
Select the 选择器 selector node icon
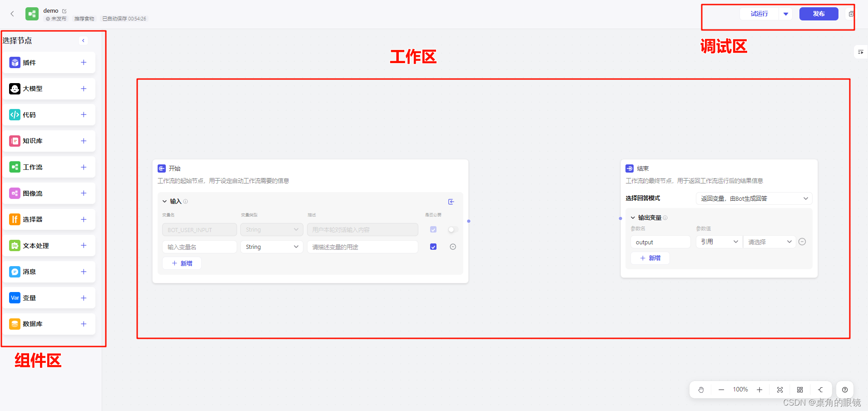15,219
